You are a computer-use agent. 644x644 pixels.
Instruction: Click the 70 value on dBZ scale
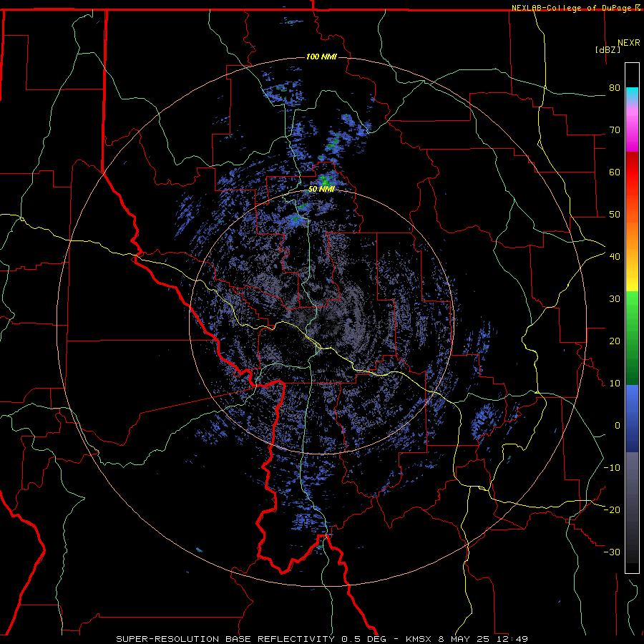[x=615, y=130]
